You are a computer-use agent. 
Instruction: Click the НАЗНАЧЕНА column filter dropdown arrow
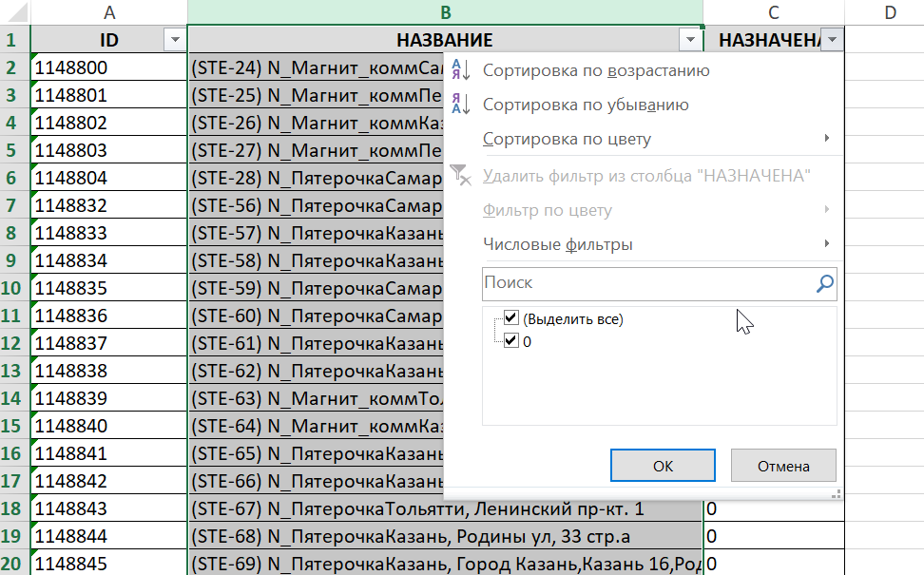pos(832,40)
